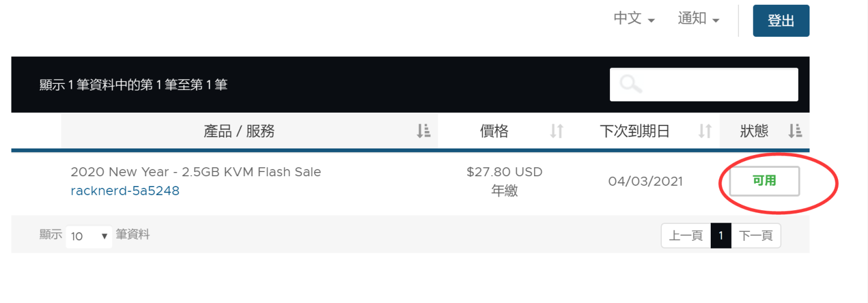The width and height of the screenshot is (868, 303).
Task: Open the racknerd-5a5248 link
Action: click(125, 191)
